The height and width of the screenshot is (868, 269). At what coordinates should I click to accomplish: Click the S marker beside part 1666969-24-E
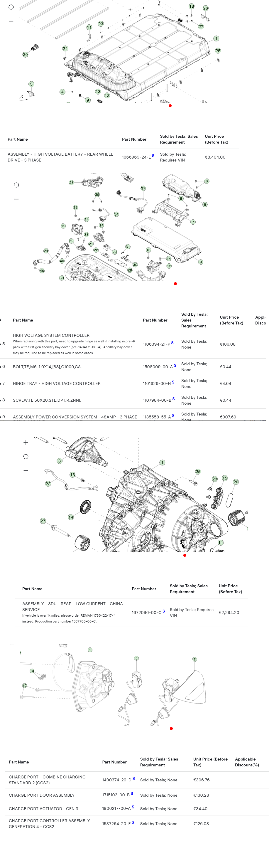[153, 156]
